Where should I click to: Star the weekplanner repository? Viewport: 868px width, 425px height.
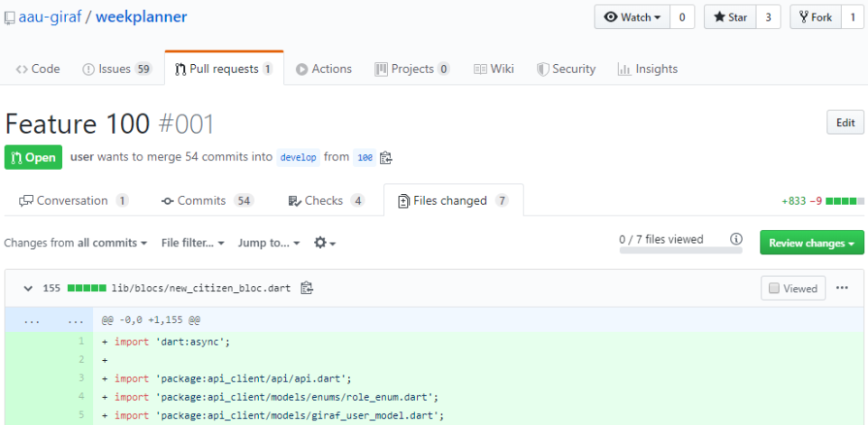coord(729,17)
